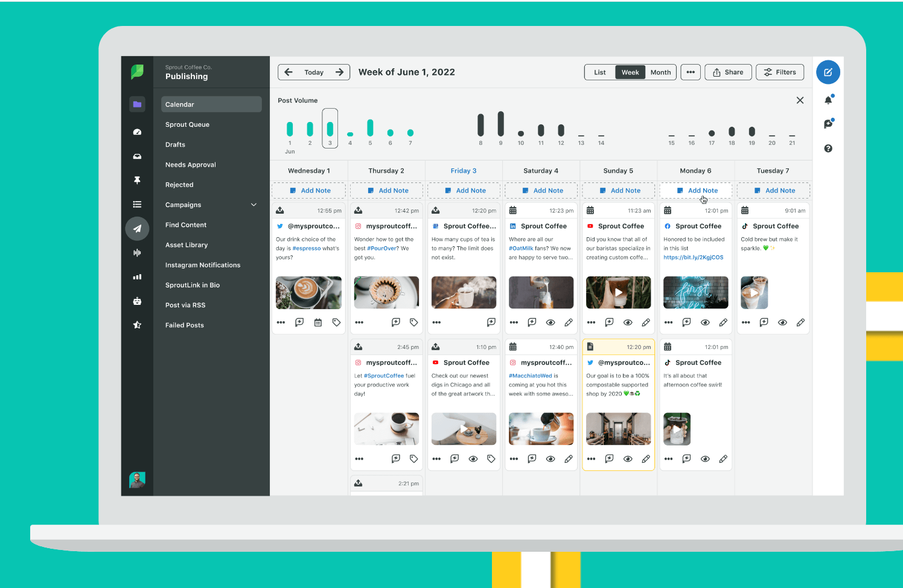Open ellipsis menu on Sunday 12:20 pm post
Image resolution: width=903 pixels, height=588 pixels.
pos(591,459)
